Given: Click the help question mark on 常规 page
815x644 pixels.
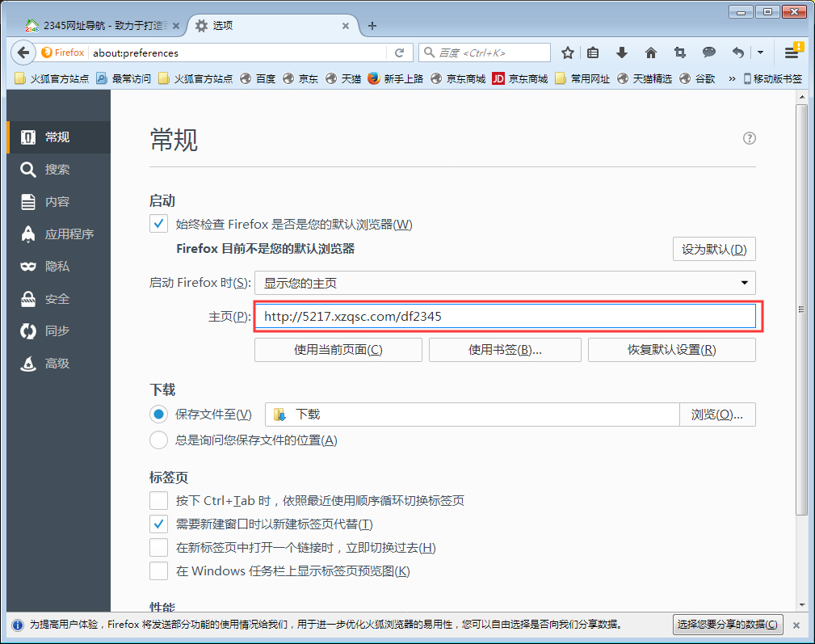Looking at the screenshot, I should (750, 138).
